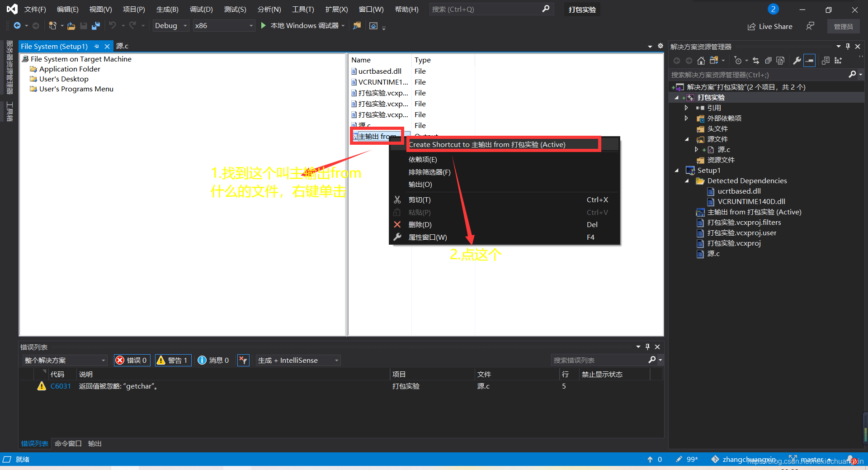The height and width of the screenshot is (470, 868).
Task: Open the x86 platform dropdown
Action: click(x=223, y=26)
